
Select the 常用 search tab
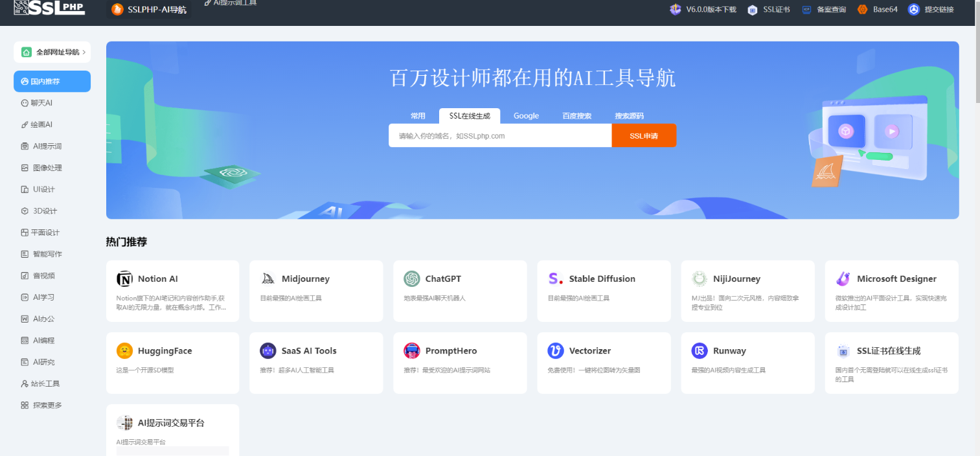[x=418, y=116]
